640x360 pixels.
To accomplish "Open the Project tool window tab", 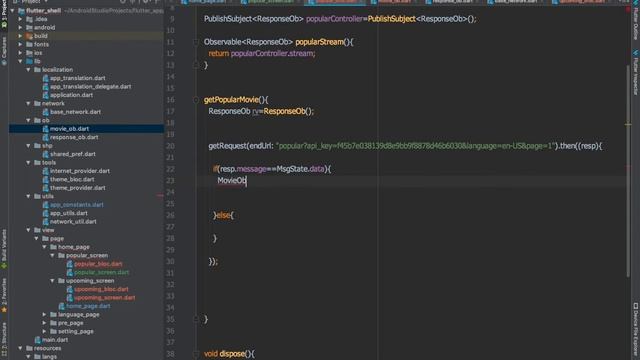I will click(4, 13).
